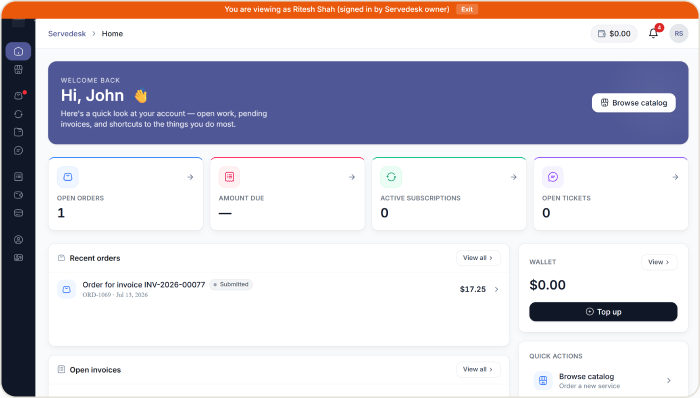
Task: Click the 'AMOUNT DUE' label
Action: (242, 198)
